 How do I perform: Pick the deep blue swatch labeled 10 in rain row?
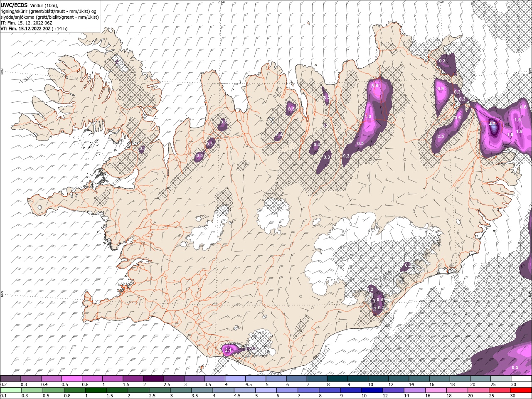click(x=372, y=390)
